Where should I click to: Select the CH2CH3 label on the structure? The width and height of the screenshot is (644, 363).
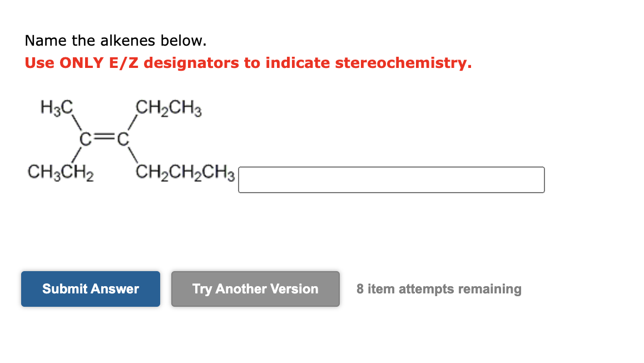pyautogui.click(x=168, y=109)
